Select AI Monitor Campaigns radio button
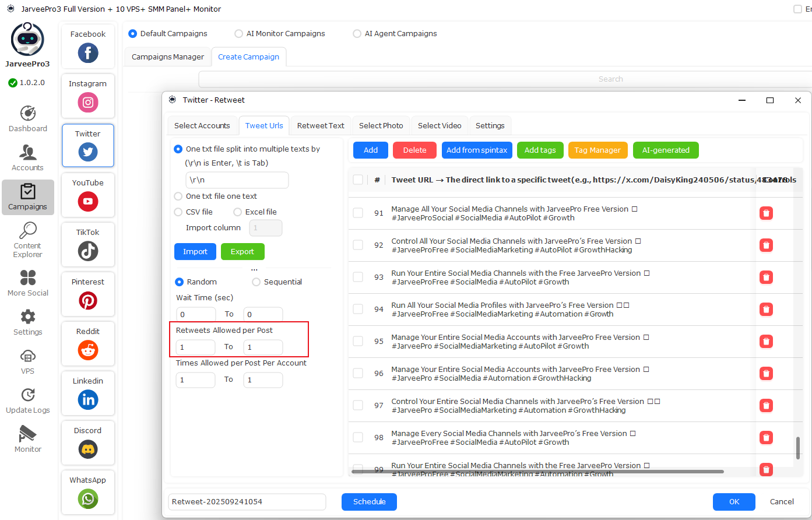Image resolution: width=812 pixels, height=520 pixels. pyautogui.click(x=239, y=34)
